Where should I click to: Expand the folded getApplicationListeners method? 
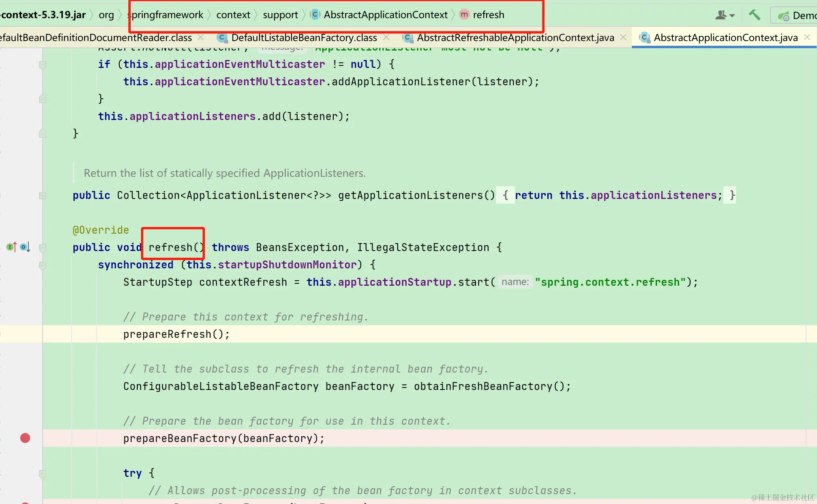tap(43, 195)
